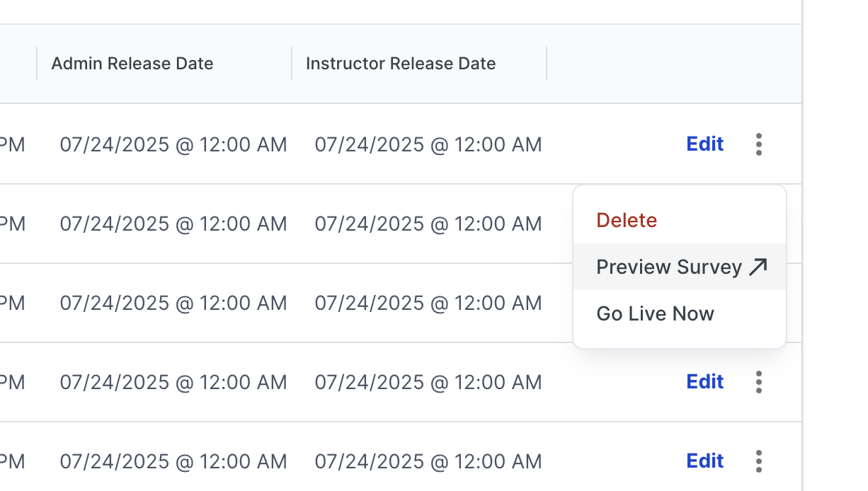Open the three-dot menu in the first row

tap(759, 144)
